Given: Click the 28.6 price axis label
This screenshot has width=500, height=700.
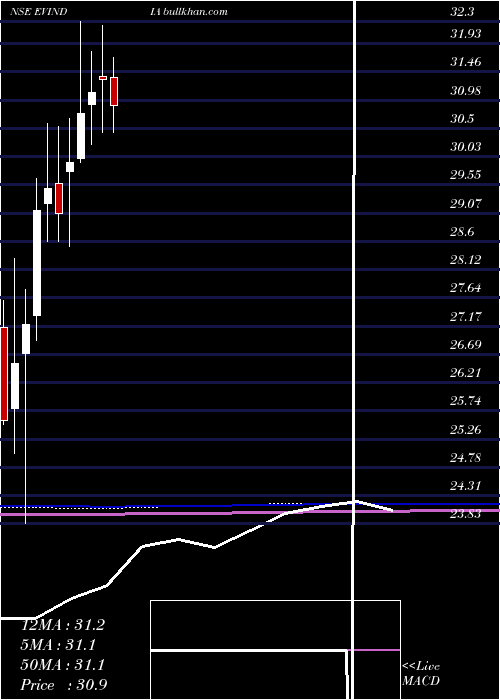Looking at the screenshot, I should point(462,232).
